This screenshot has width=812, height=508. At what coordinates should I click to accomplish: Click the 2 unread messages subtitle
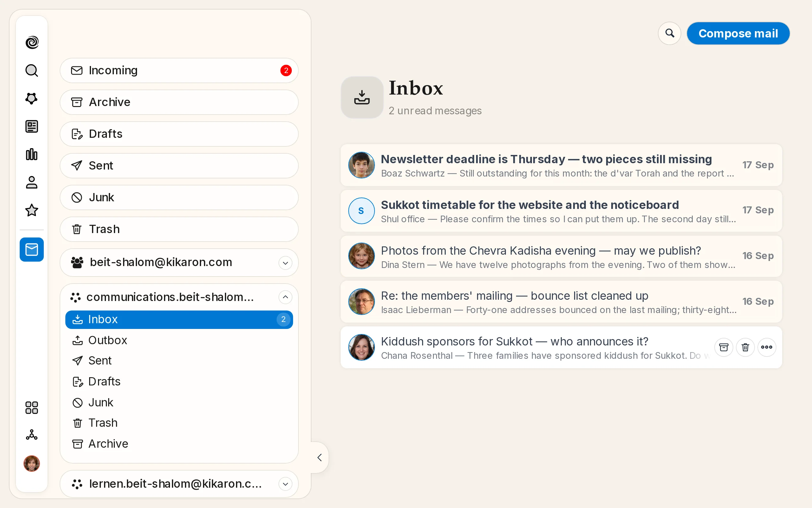click(x=435, y=111)
